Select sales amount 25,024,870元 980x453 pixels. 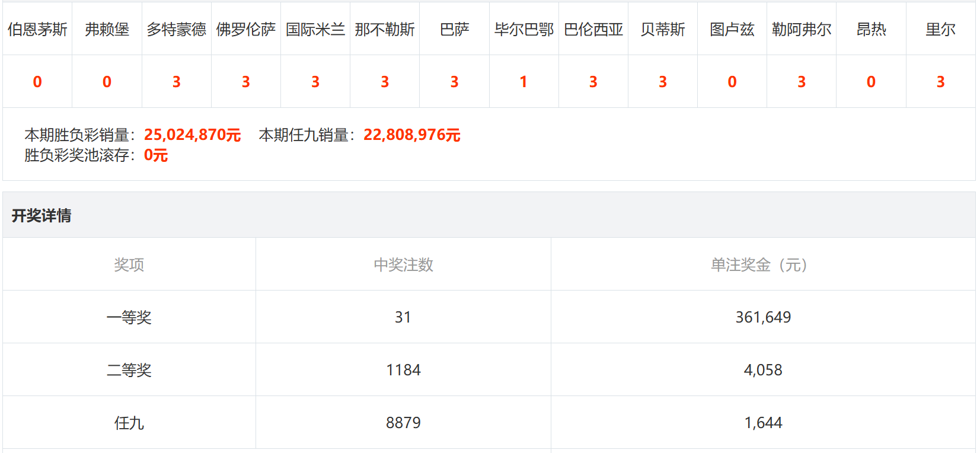point(193,135)
